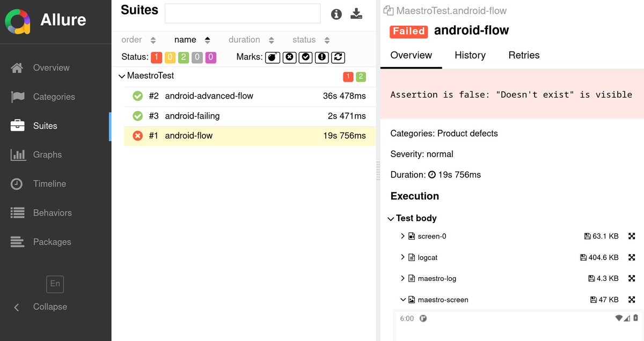644x341 pixels.
Task: Click the logcat text file icon
Action: coord(412,257)
